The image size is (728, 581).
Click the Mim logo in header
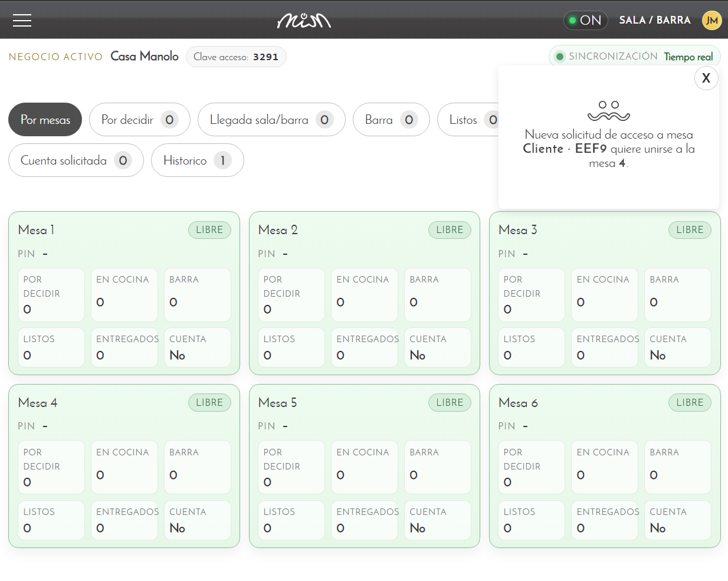(304, 21)
